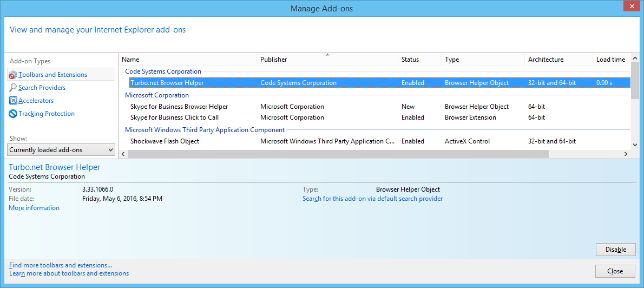Sort add-ons by Name column header
644x288 pixels.
130,60
